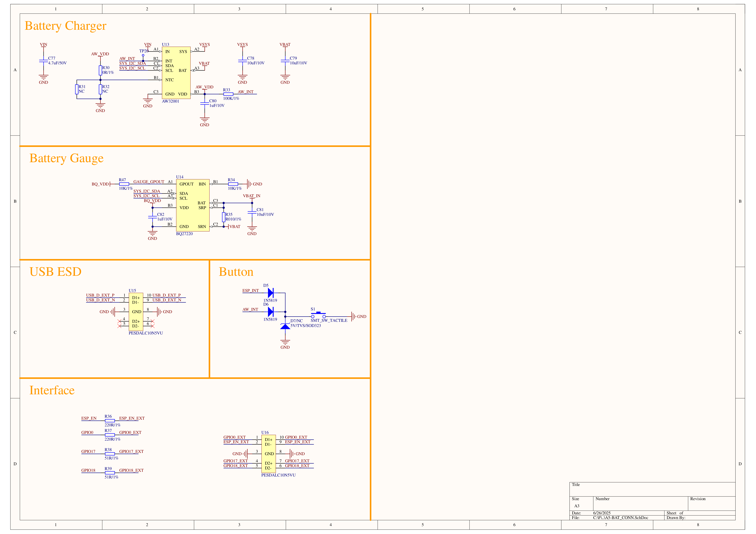Click the "BQ27220" part name label
756x534 pixels.
[184, 234]
